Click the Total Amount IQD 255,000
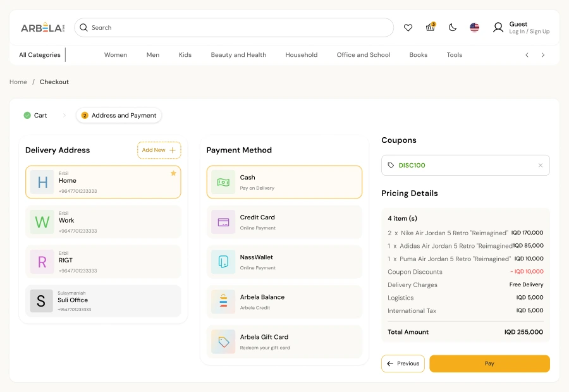This screenshot has height=392, width=569. pyautogui.click(x=523, y=332)
